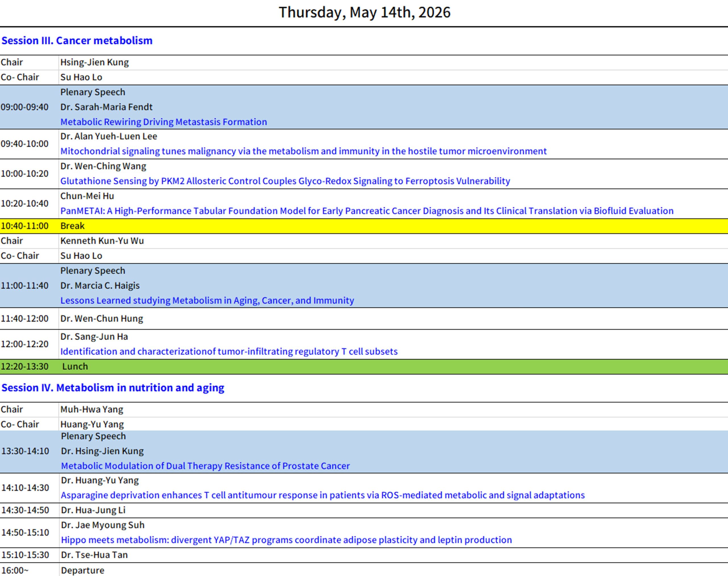The width and height of the screenshot is (728, 576).
Task: Click Metabolic Modulation of Dual Therapy Resistance title
Action: click(205, 466)
